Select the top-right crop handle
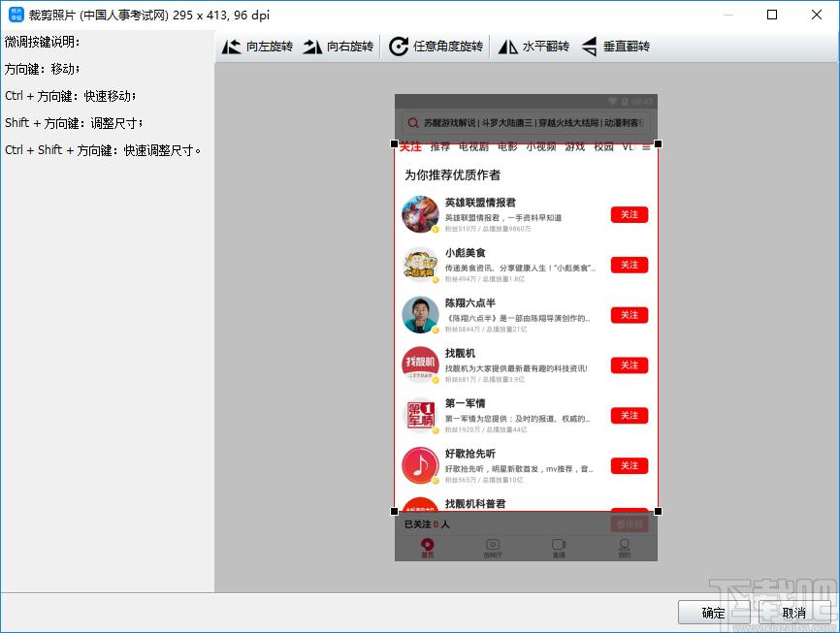This screenshot has height=633, width=840. 659,144
